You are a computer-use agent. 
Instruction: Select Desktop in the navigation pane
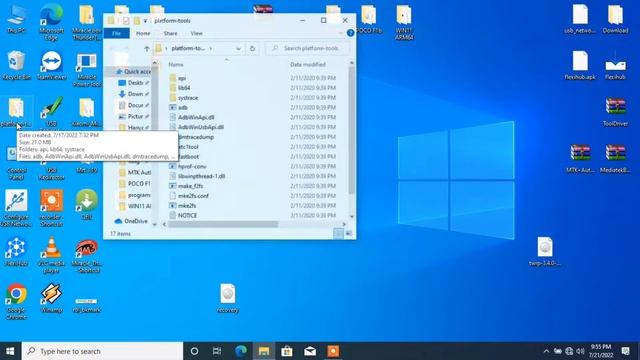134,82
